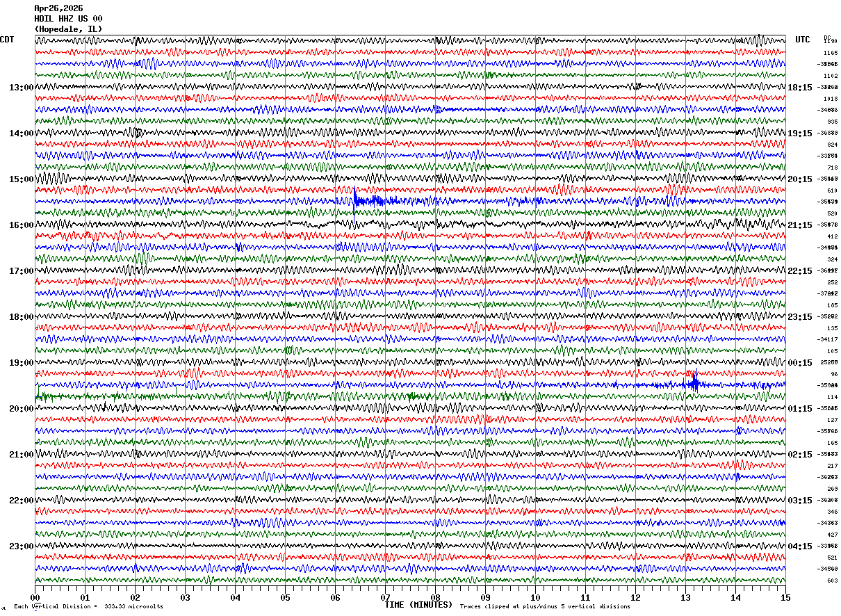Click trace offset value 427
This screenshot has width=841, height=616.
pos(832,535)
